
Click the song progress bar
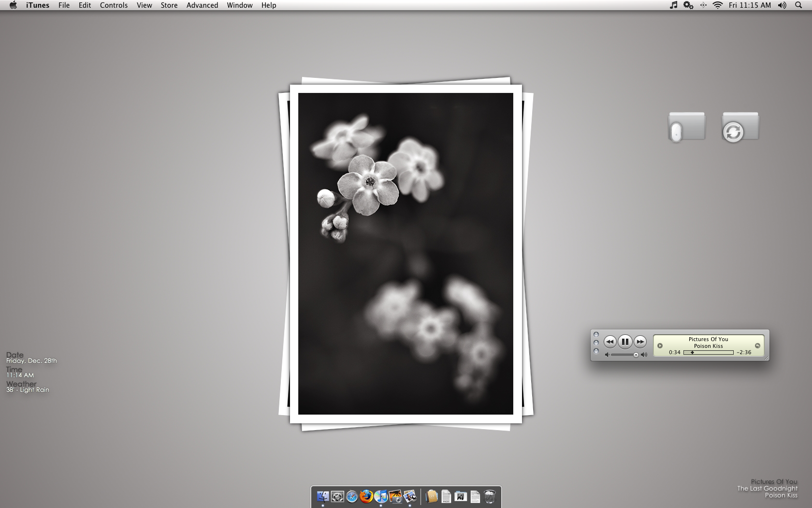(x=708, y=352)
